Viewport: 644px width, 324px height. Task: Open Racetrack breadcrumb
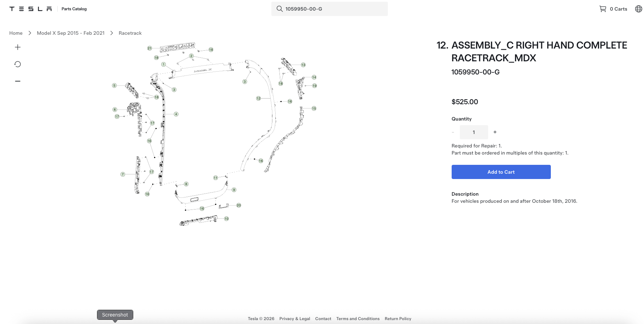point(130,33)
